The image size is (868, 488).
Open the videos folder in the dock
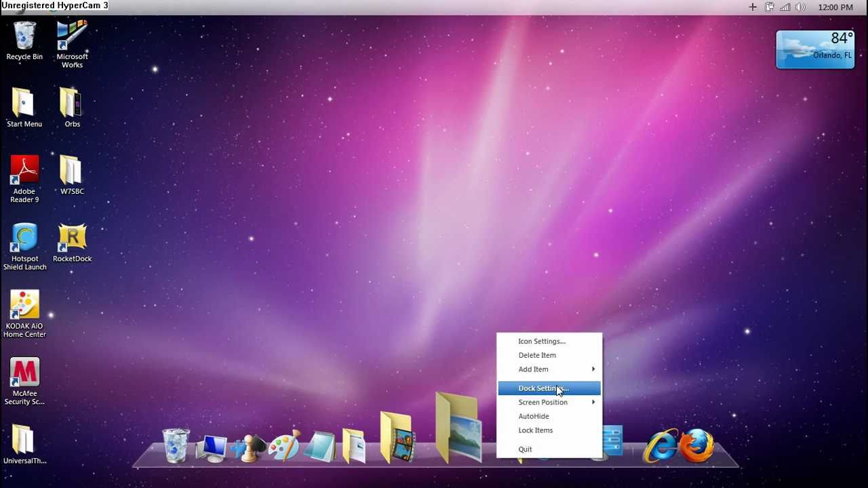(397, 437)
